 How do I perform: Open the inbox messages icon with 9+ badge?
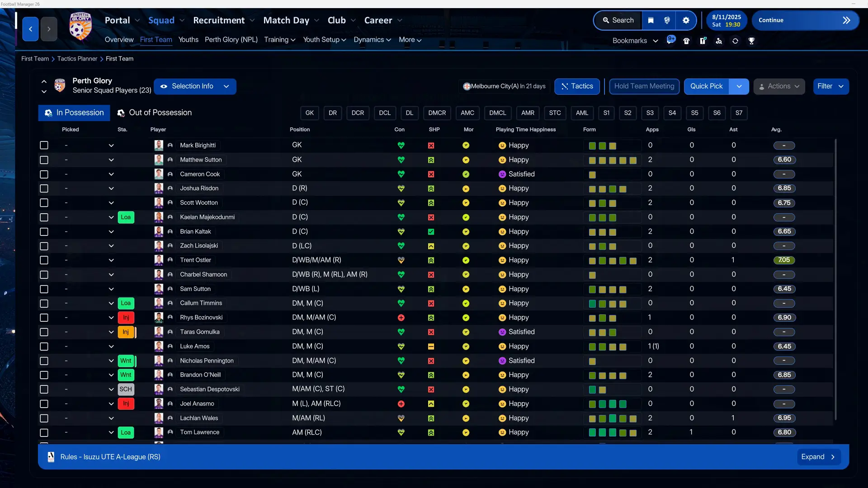670,40
